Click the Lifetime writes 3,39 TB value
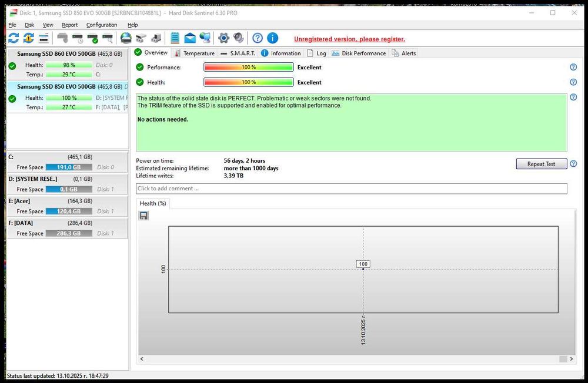This screenshot has width=588, height=383. pyautogui.click(x=233, y=176)
